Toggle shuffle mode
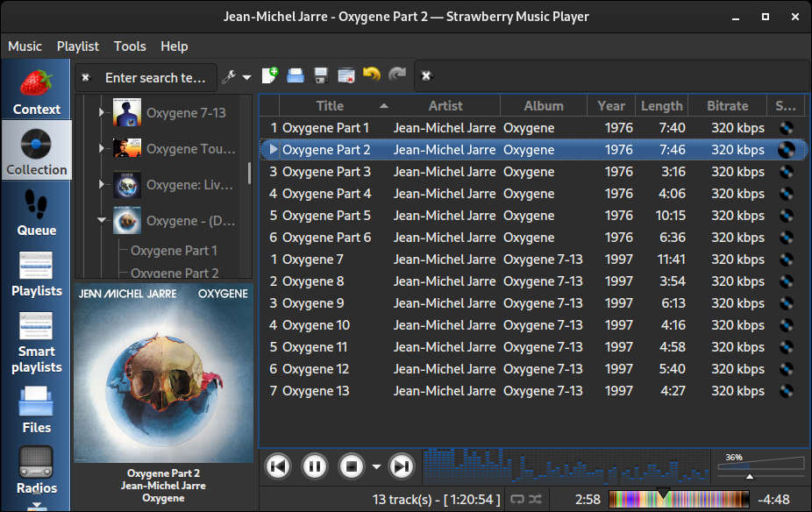 pyautogui.click(x=535, y=499)
